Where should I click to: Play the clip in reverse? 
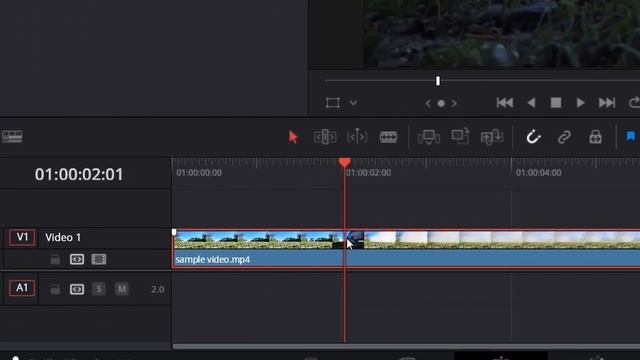tap(531, 103)
